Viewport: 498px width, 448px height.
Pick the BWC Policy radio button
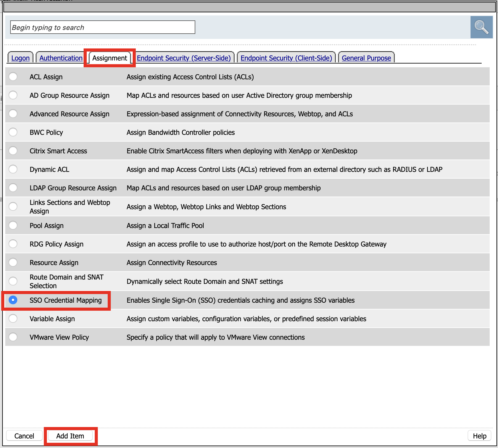click(13, 132)
